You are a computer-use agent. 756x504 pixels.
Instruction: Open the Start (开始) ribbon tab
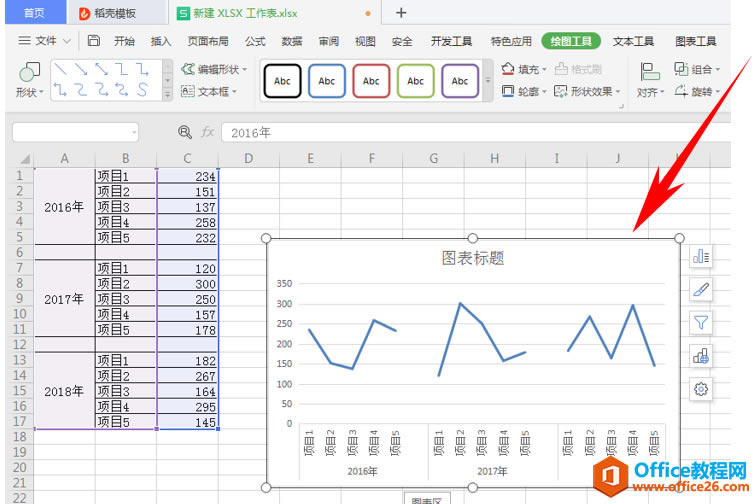[124, 41]
